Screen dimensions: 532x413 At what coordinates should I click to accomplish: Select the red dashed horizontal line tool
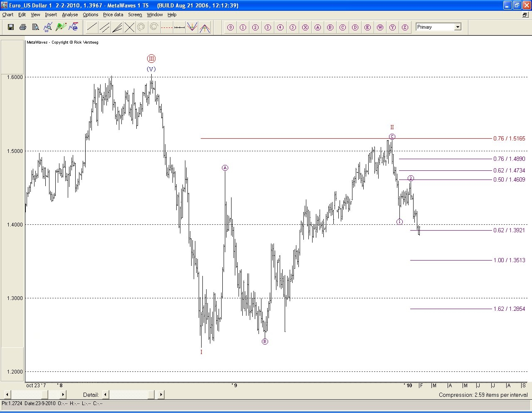click(167, 27)
